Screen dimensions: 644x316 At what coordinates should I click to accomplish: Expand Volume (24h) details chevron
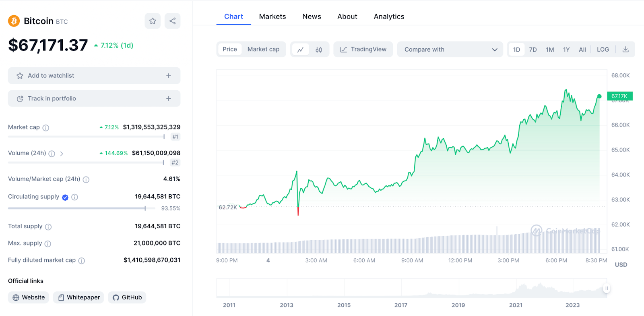point(62,154)
